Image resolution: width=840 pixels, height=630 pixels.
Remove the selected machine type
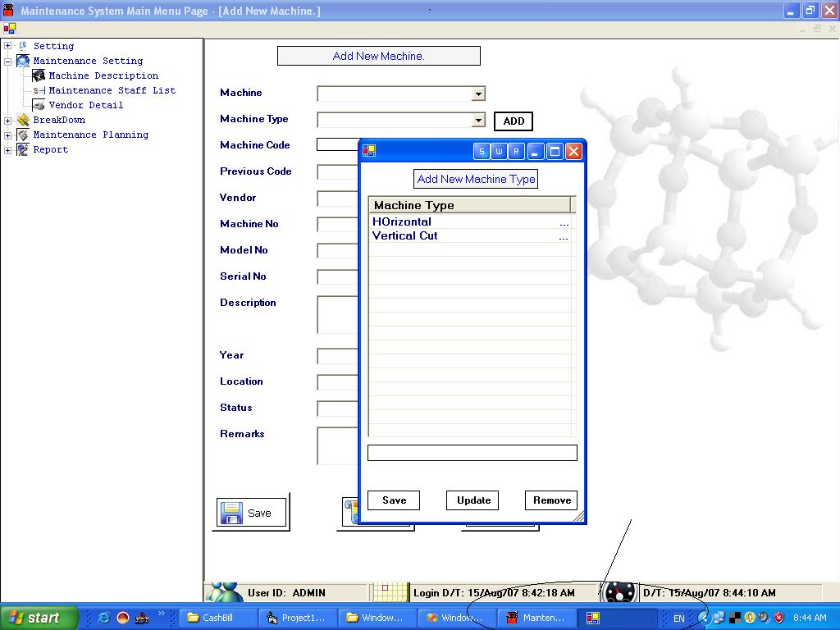click(x=551, y=500)
